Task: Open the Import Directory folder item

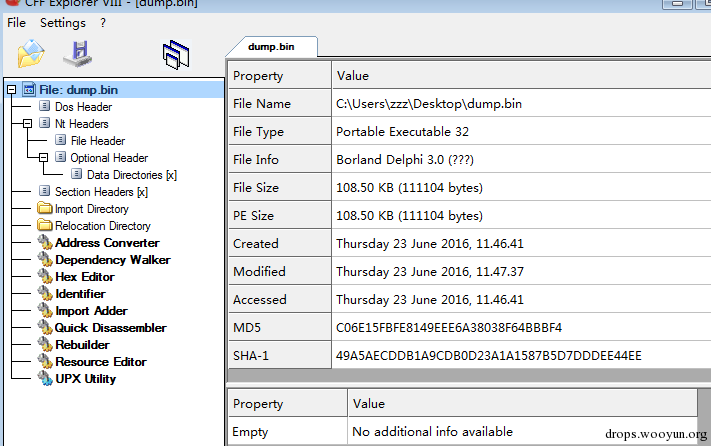Action: pyautogui.click(x=92, y=209)
